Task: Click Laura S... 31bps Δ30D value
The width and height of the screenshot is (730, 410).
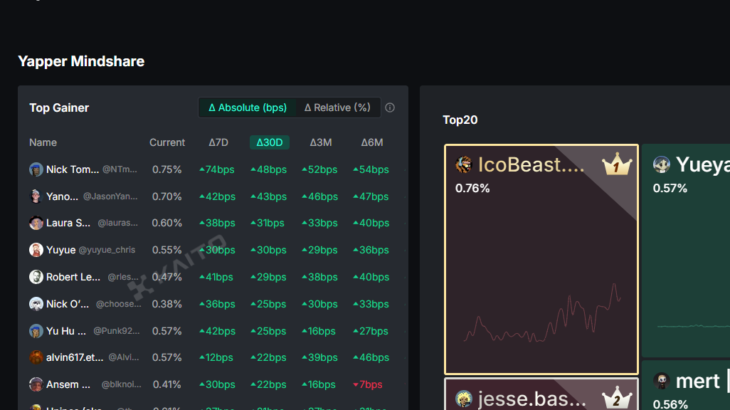Action: pos(267,223)
